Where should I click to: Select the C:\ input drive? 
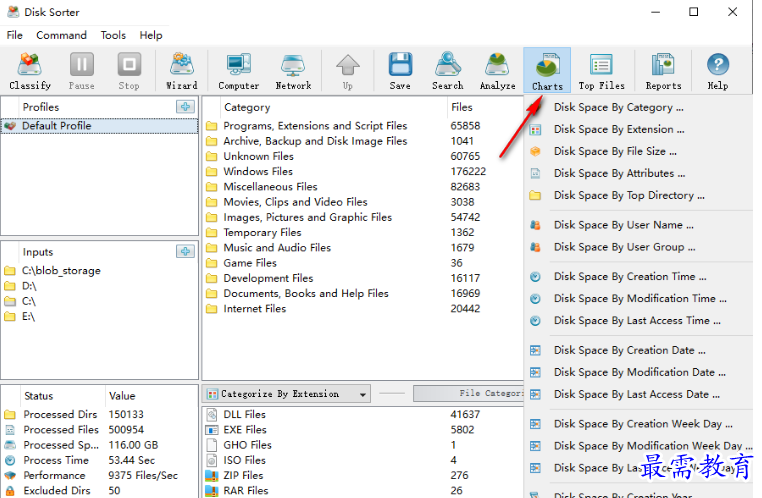point(20,301)
